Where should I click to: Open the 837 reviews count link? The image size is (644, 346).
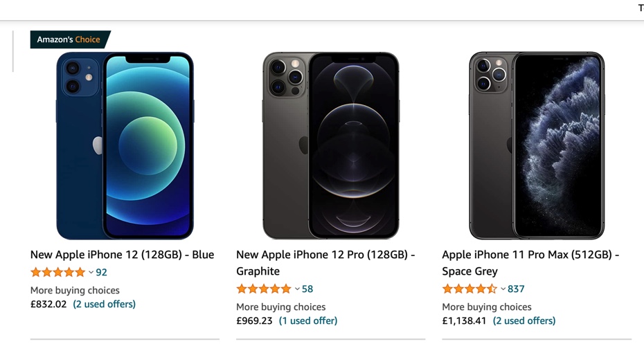pos(516,289)
